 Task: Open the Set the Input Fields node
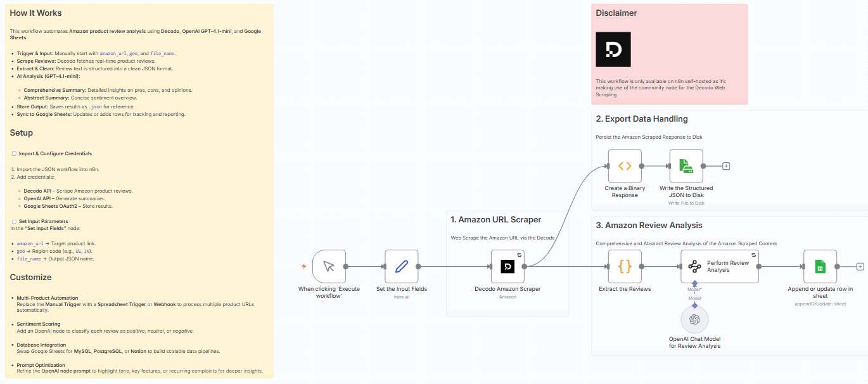(401, 266)
